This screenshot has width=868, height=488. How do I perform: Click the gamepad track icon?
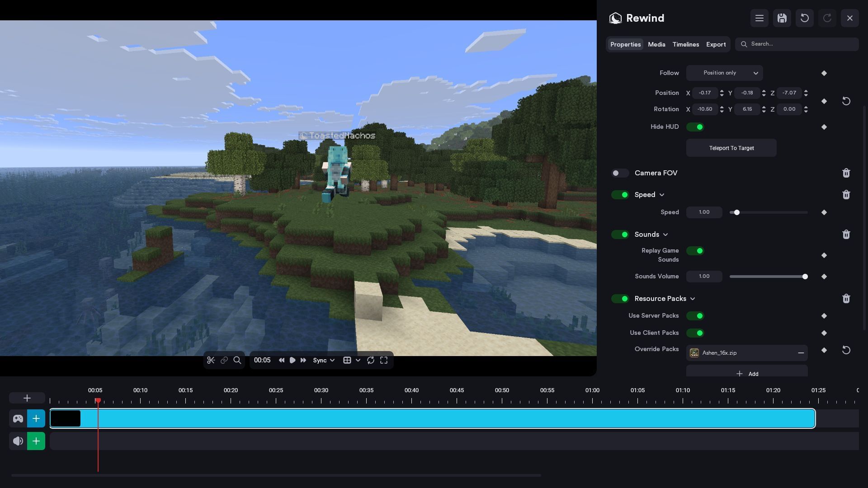[x=18, y=418]
